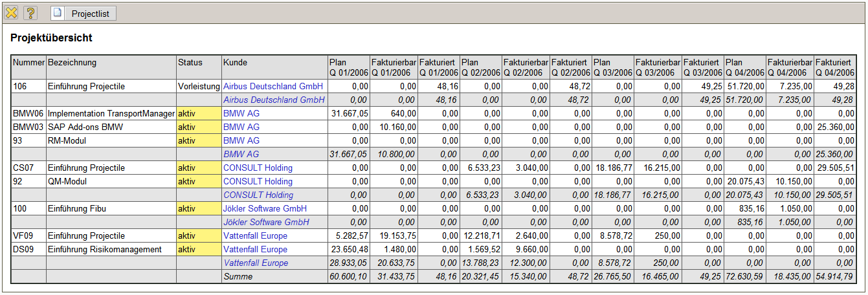Select value 20.075,43 in QM-Modul row
The image size is (868, 295).
click(745, 181)
